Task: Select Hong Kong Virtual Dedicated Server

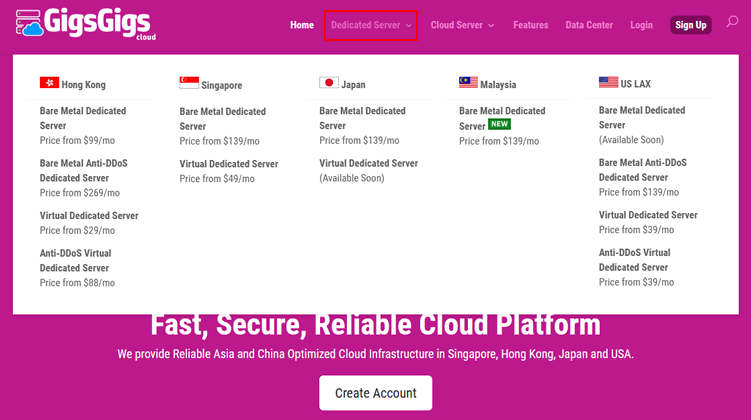Action: [89, 215]
